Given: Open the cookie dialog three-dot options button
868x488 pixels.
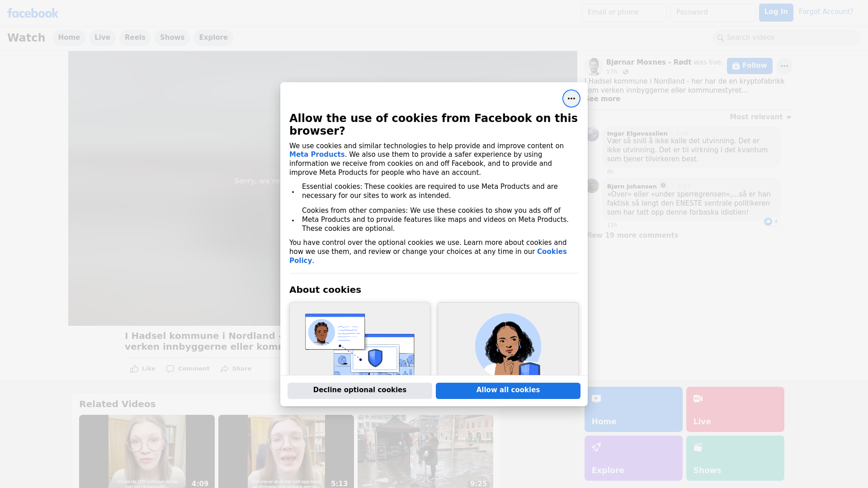Looking at the screenshot, I should pyautogui.click(x=571, y=99).
